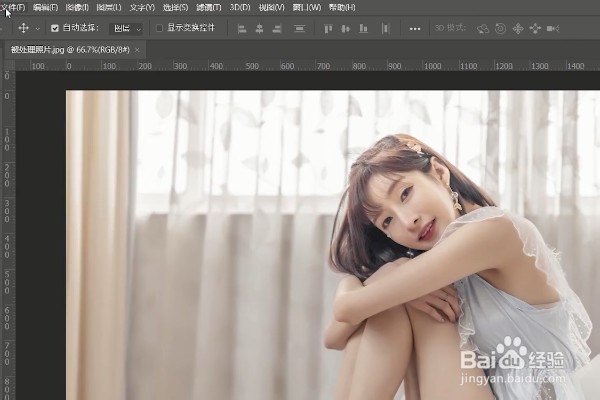The image size is (600, 400).
Task: Select the 3D scale camera mode icon
Action: tap(553, 29)
